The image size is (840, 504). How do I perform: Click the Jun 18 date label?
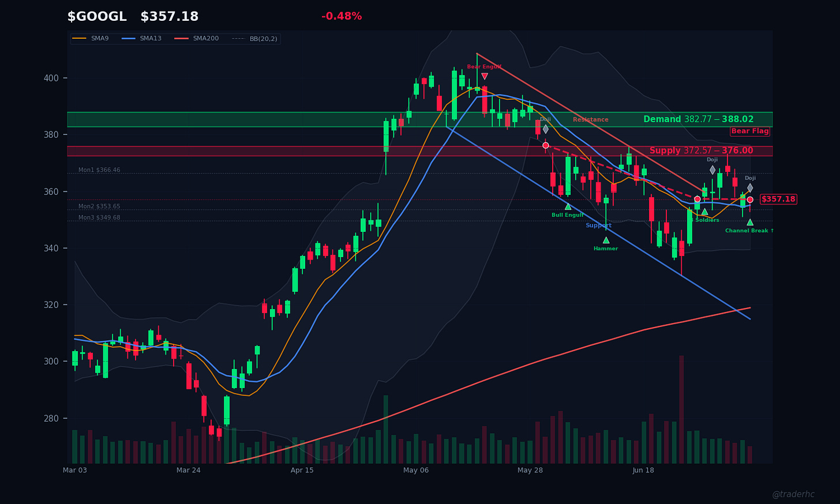pos(643,471)
